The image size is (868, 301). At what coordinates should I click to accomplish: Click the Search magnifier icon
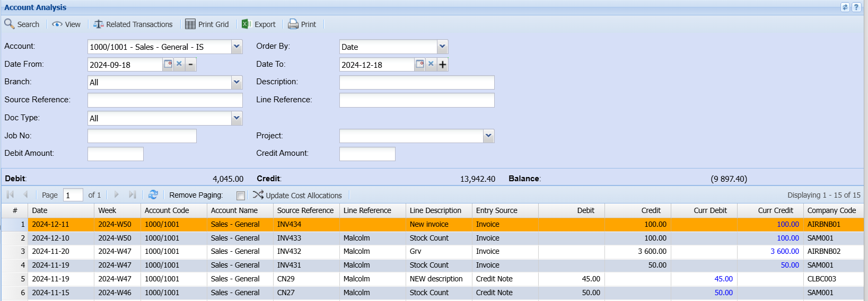(x=10, y=24)
